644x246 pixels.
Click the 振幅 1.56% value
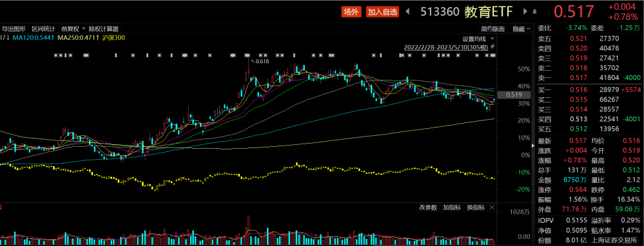[x=578, y=200]
